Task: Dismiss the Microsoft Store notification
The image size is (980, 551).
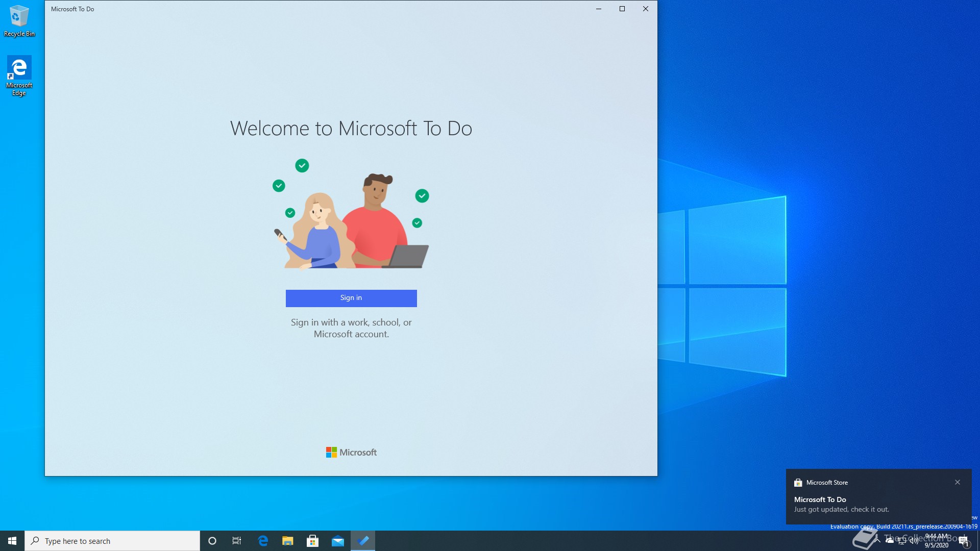Action: [x=958, y=482]
